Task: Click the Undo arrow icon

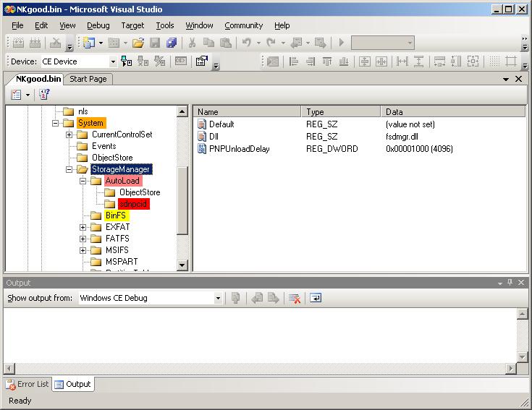Action: [x=247, y=43]
